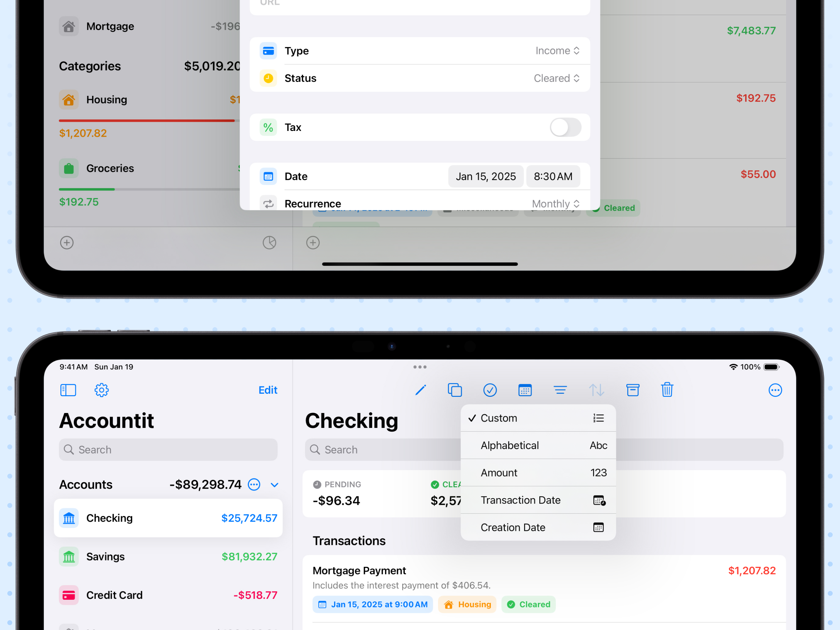Click the Groceries category bag icon
The height and width of the screenshot is (630, 840).
(x=69, y=168)
